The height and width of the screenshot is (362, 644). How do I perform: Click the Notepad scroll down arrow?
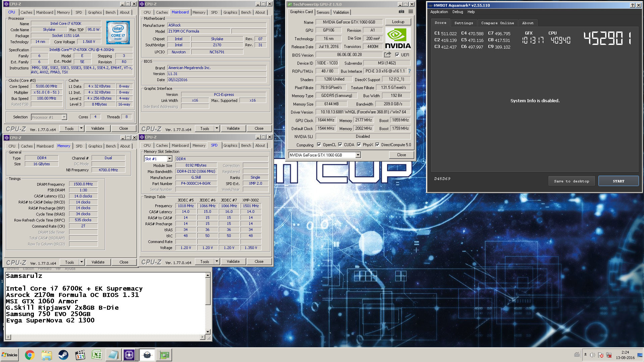point(208,332)
